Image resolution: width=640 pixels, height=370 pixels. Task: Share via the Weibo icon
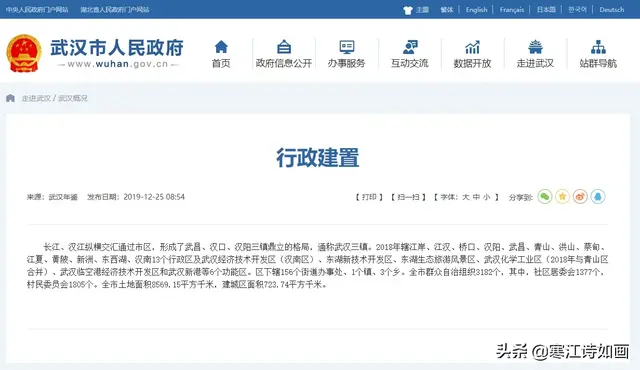click(x=580, y=197)
